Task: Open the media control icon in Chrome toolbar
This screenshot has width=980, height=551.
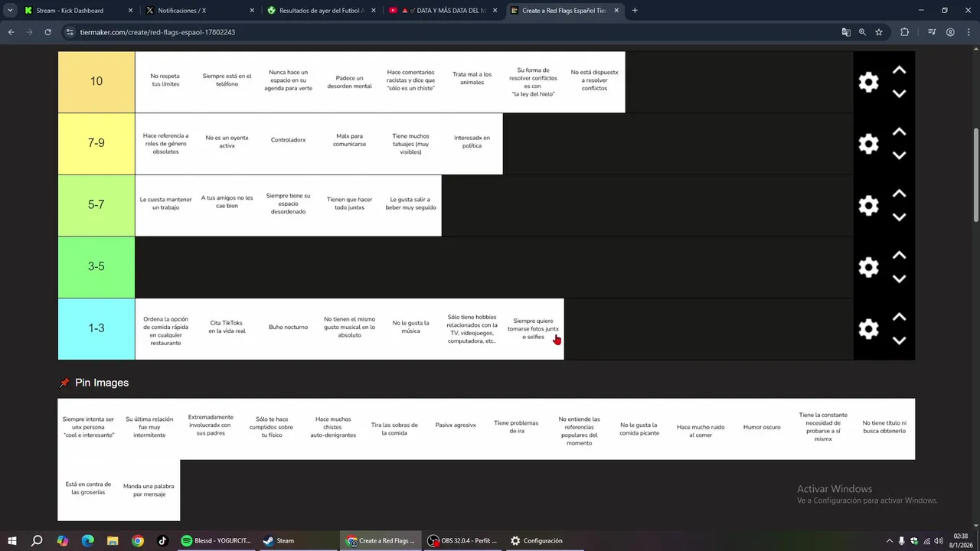Action: tap(932, 32)
